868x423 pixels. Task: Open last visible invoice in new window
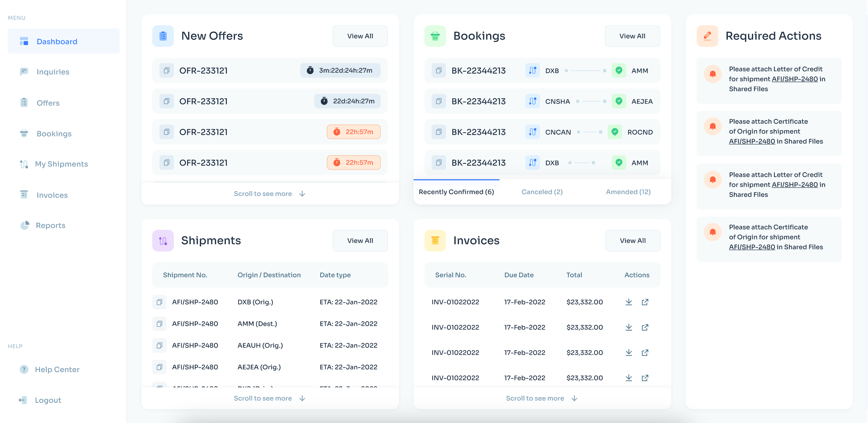[645, 378]
